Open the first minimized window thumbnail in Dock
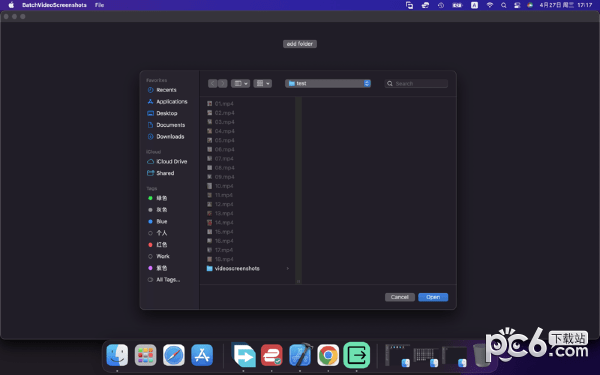 pos(398,355)
